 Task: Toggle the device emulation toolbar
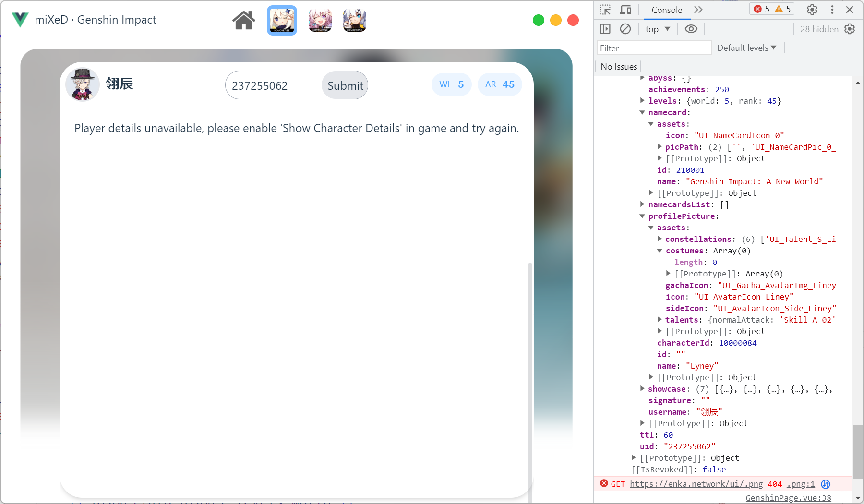point(625,9)
